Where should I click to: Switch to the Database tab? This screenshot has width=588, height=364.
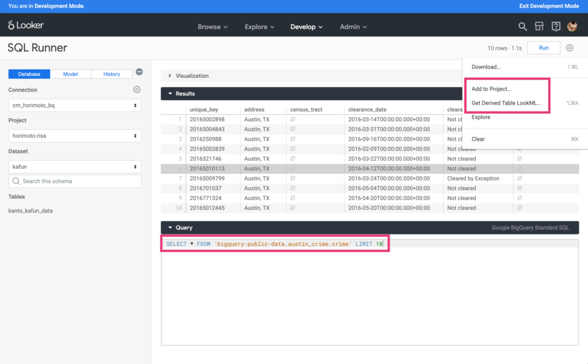29,74
